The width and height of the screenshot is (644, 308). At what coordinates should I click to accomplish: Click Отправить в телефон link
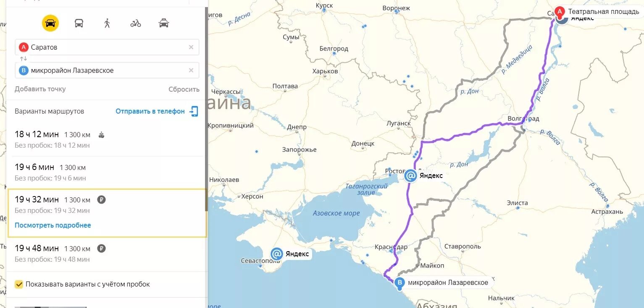coord(150,111)
